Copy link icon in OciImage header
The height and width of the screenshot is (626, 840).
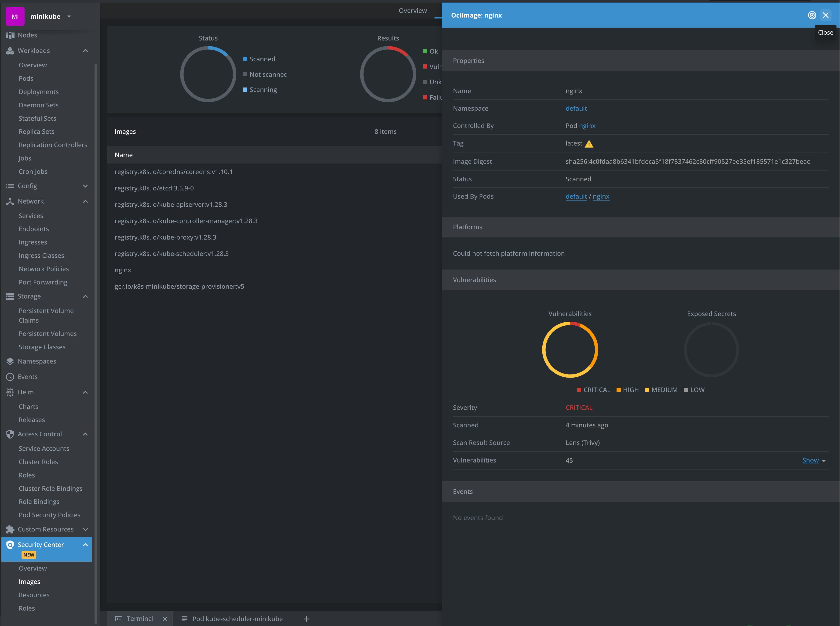(x=811, y=15)
